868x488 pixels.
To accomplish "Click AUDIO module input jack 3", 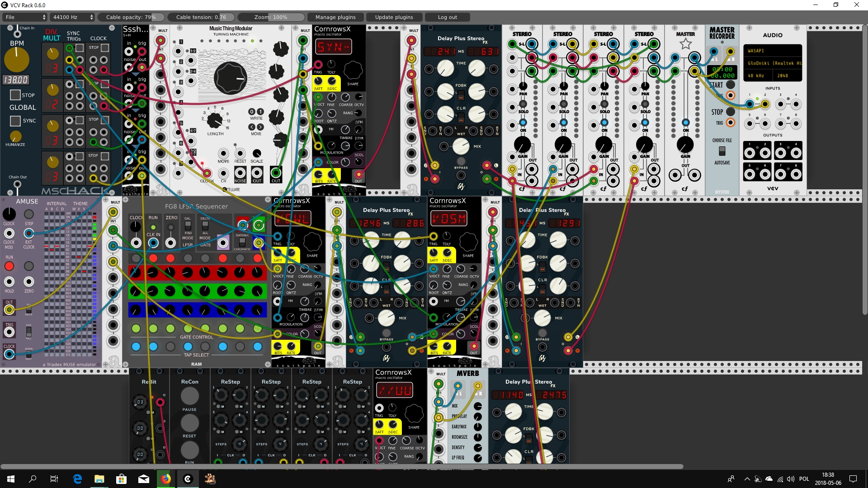I will click(x=780, y=104).
